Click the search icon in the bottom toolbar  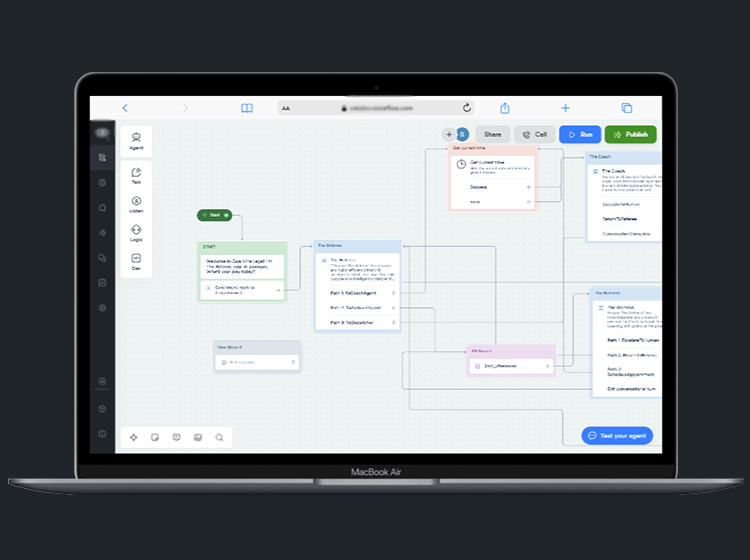pyautogui.click(x=220, y=437)
